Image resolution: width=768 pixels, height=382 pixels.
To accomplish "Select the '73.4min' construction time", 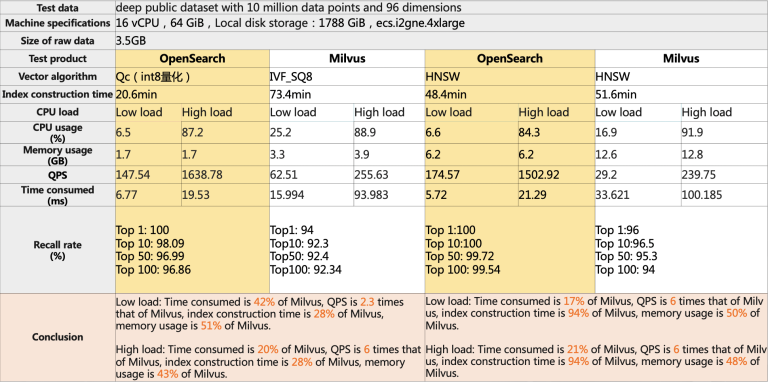I will point(291,95).
